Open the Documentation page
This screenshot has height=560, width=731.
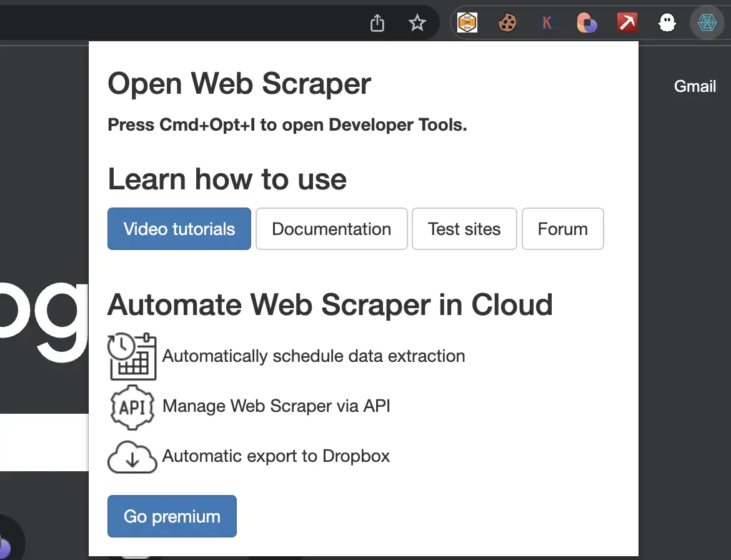(331, 229)
